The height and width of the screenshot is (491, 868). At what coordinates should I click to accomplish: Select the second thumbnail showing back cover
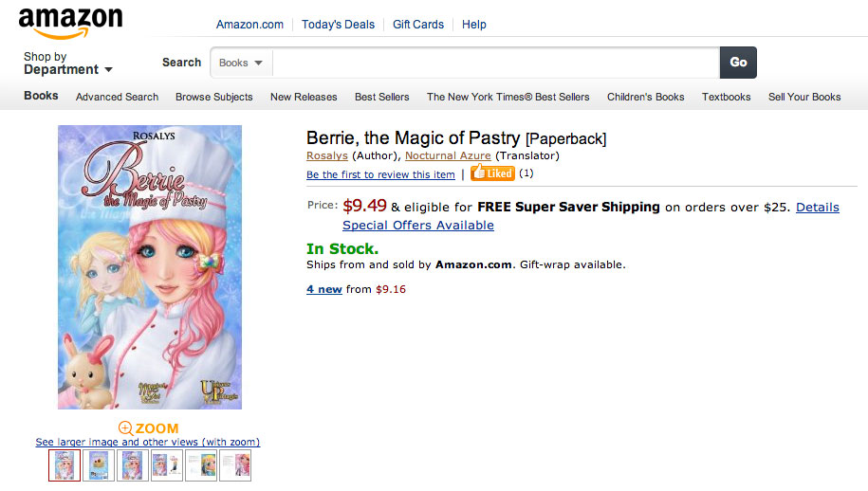(98, 465)
